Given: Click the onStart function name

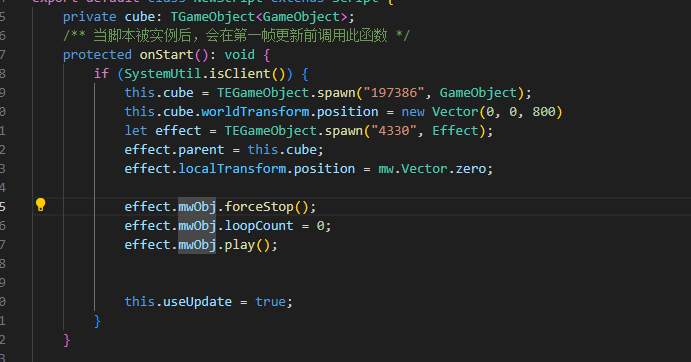Looking at the screenshot, I should [x=167, y=55].
